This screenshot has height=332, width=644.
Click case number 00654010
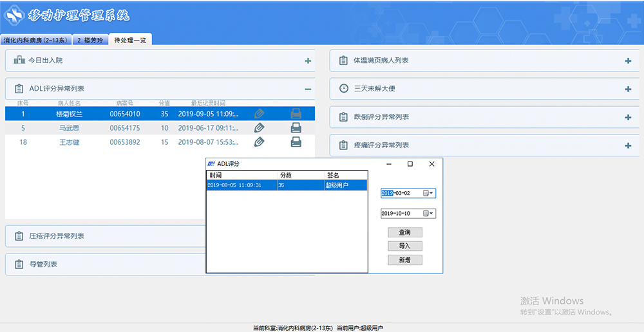coord(125,114)
